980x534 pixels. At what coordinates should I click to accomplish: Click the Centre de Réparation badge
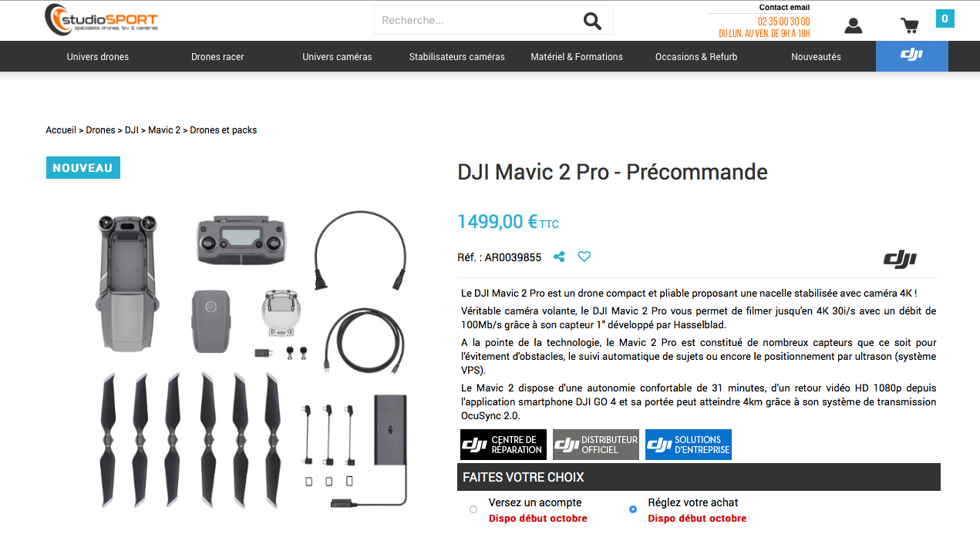503,445
